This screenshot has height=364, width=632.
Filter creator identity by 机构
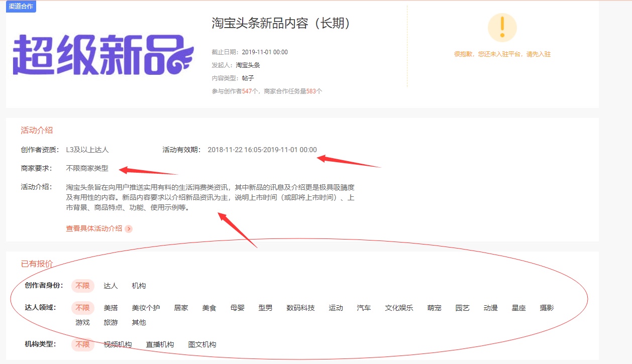coord(139,286)
